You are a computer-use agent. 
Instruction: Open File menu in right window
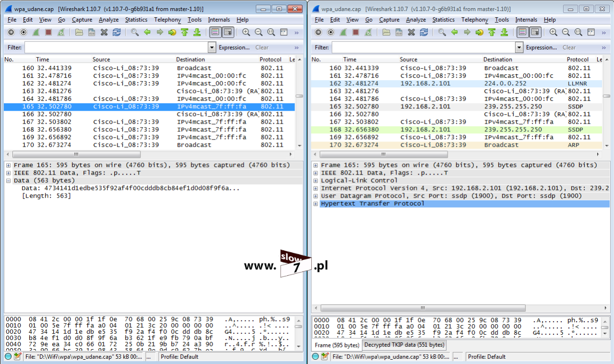coord(319,20)
